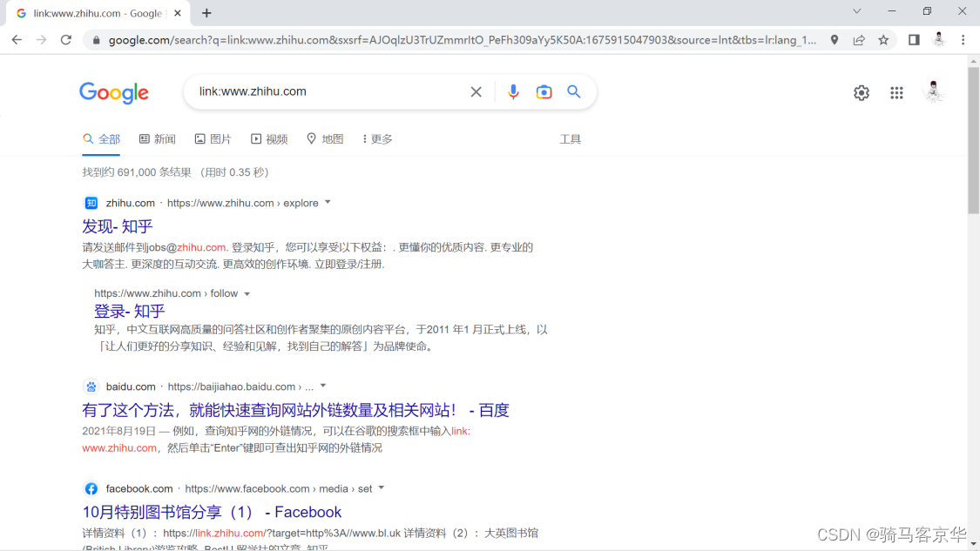The height and width of the screenshot is (551, 980).
Task: Expand options arrow beside zhihu follow URL
Action: click(x=247, y=293)
